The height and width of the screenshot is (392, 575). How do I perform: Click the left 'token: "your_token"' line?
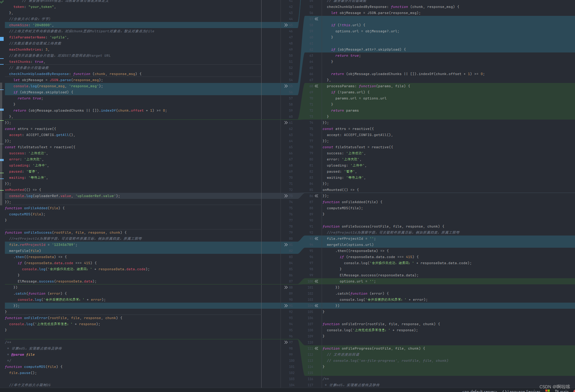point(35,7)
